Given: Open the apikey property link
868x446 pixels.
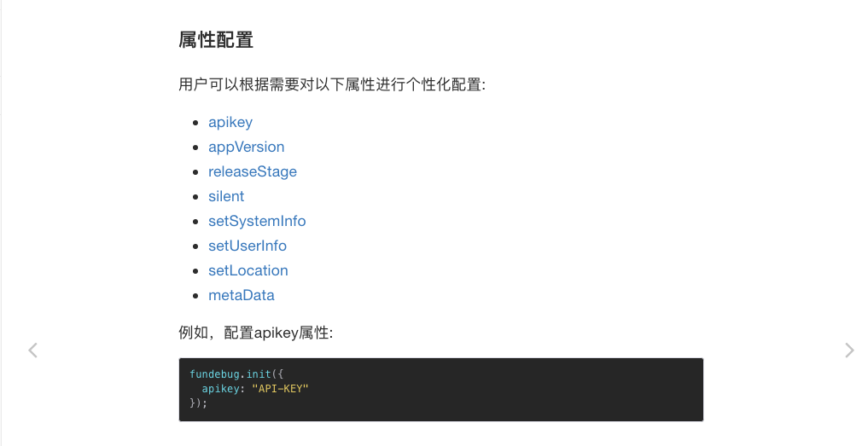Looking at the screenshot, I should [230, 122].
